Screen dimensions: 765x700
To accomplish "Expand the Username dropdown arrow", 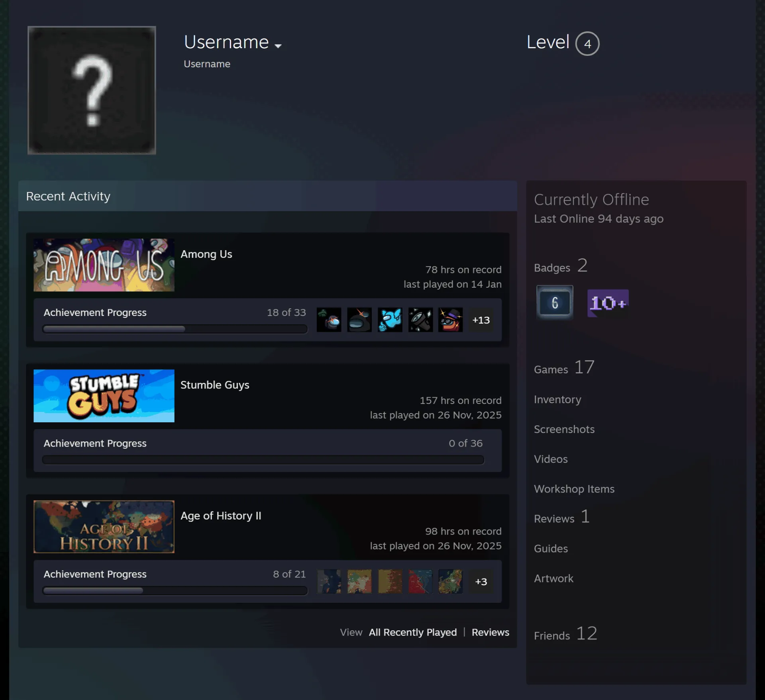I will (278, 46).
